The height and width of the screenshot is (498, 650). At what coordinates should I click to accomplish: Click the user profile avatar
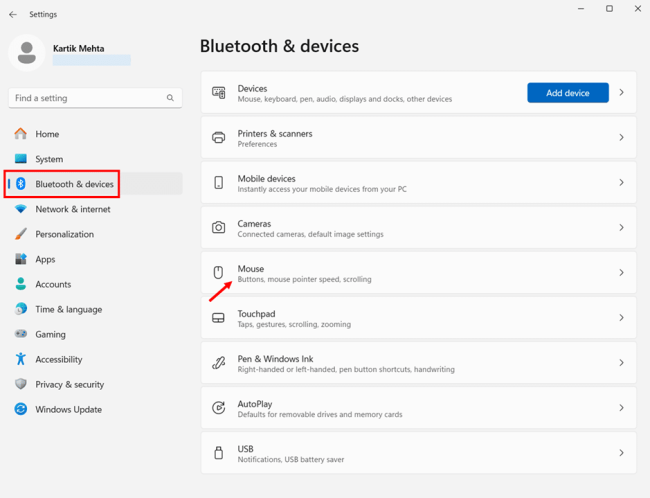27,53
